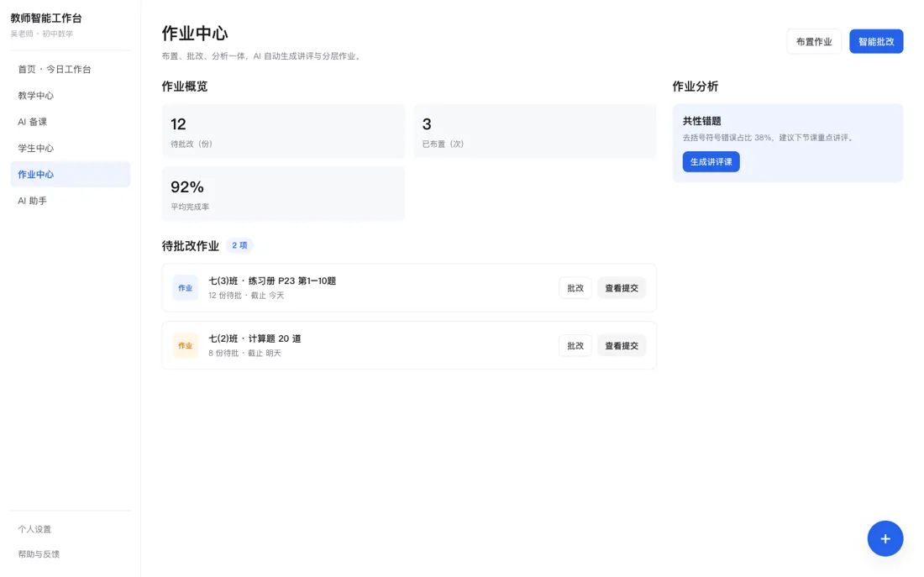
Task: Click the 2 项 count badge
Action: pos(239,246)
